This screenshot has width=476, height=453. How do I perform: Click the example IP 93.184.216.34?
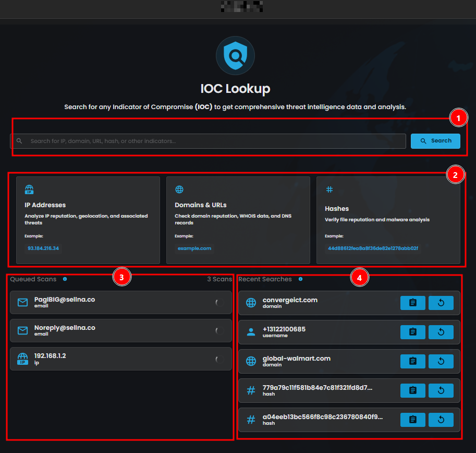coord(43,248)
